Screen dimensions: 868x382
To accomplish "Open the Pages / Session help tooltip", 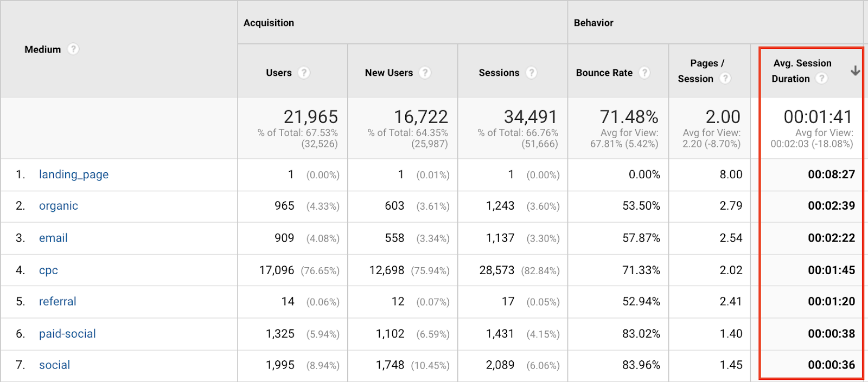I will click(x=726, y=78).
